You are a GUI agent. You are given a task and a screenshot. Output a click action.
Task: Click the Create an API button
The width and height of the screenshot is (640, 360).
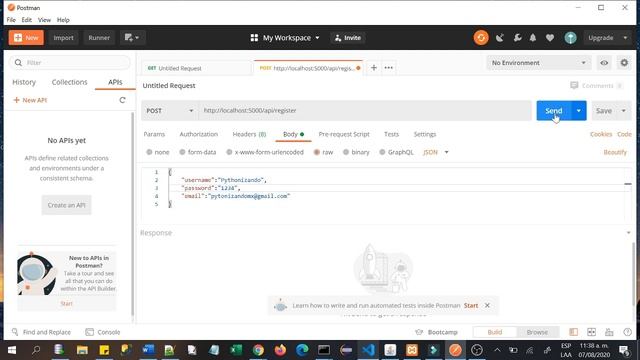pos(67,205)
